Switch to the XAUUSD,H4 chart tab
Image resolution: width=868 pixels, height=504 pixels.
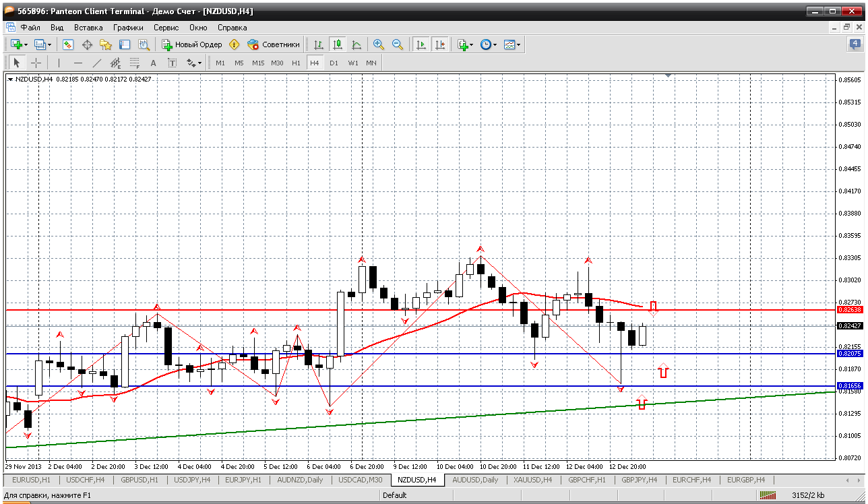click(532, 480)
